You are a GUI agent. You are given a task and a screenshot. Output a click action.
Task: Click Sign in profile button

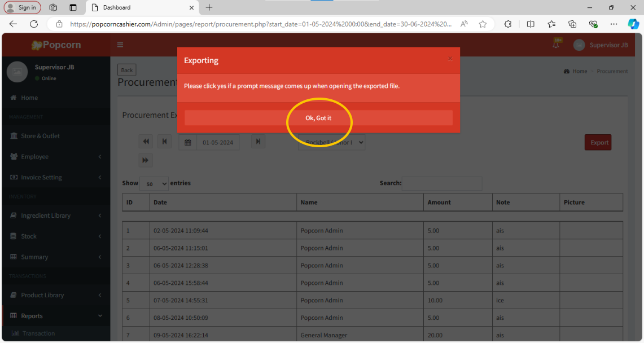(22, 7)
